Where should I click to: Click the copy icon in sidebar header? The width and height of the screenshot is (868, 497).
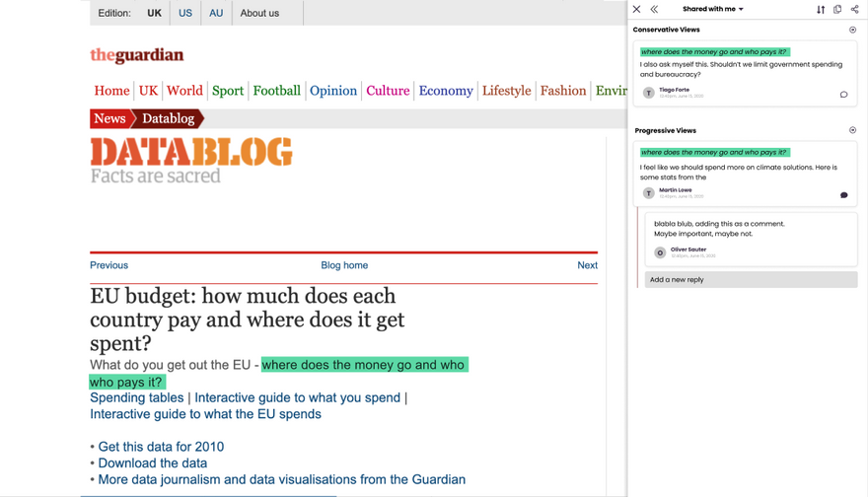tap(837, 10)
